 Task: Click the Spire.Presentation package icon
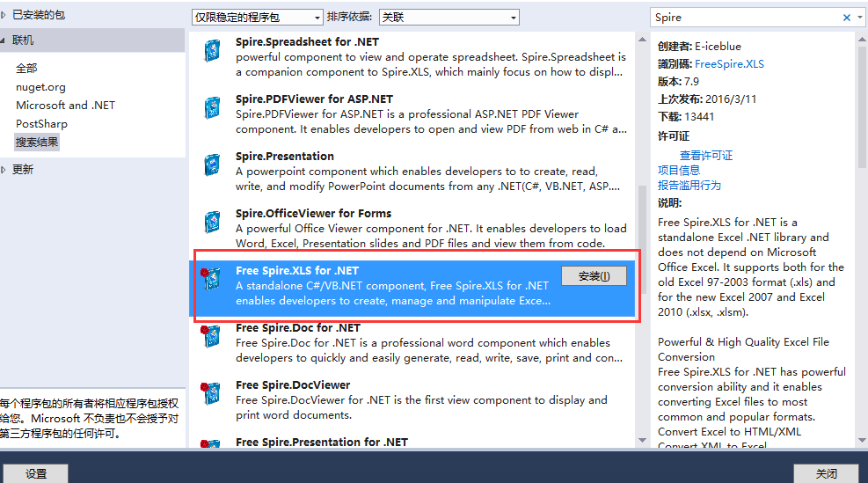point(212,165)
